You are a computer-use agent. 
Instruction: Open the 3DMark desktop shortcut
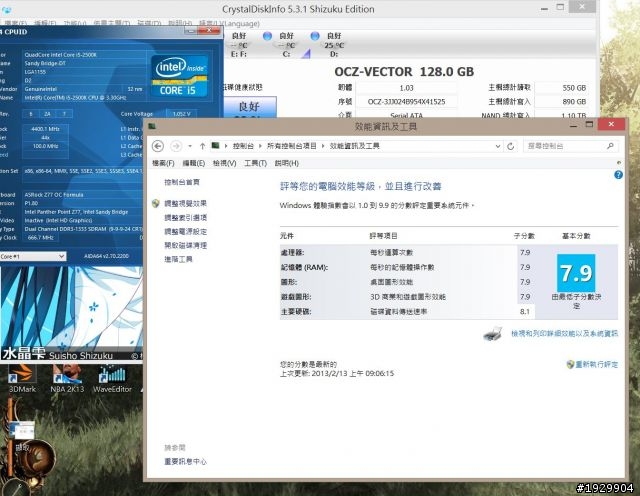[22, 378]
